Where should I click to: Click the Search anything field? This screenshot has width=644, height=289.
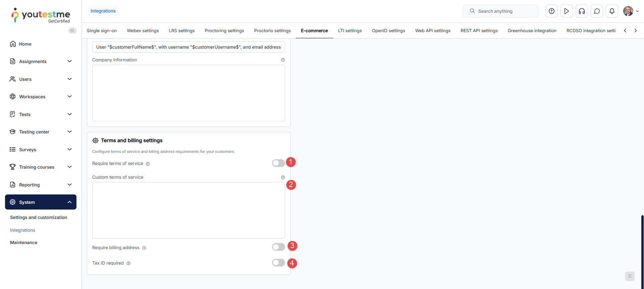click(500, 11)
